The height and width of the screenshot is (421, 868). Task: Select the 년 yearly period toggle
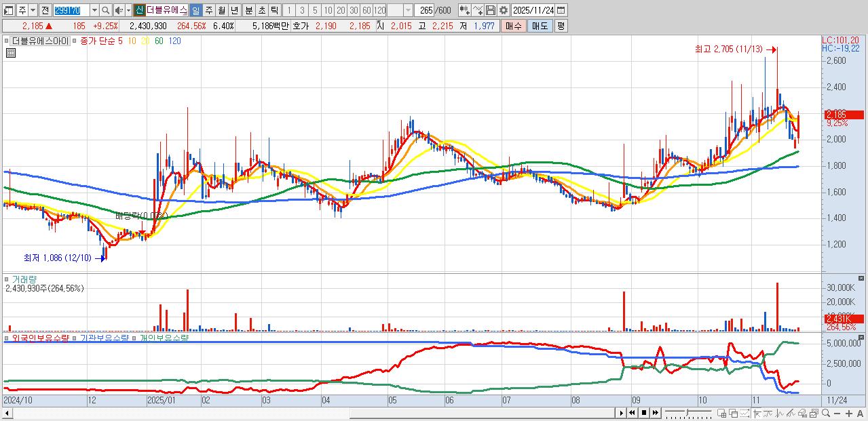(234, 10)
